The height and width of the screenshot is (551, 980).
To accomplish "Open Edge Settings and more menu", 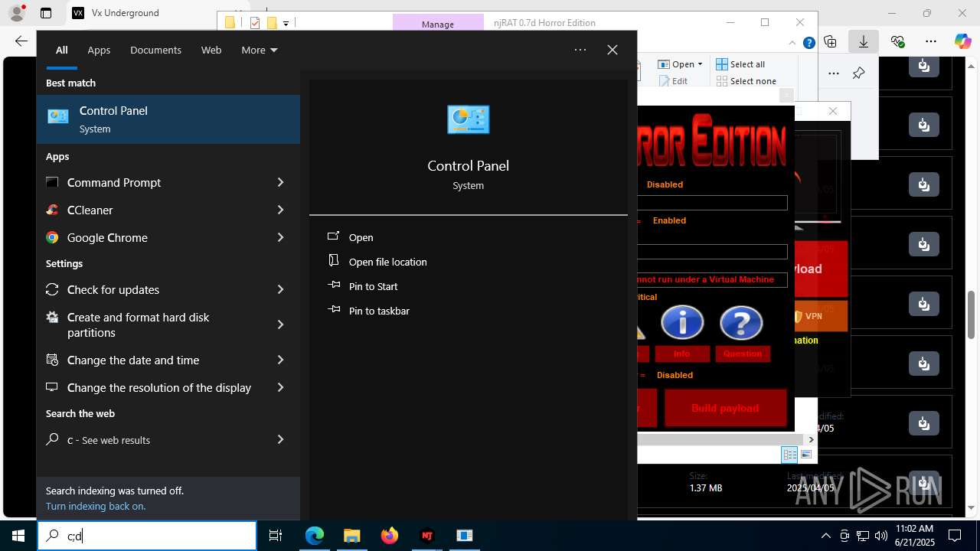I will tap(930, 41).
